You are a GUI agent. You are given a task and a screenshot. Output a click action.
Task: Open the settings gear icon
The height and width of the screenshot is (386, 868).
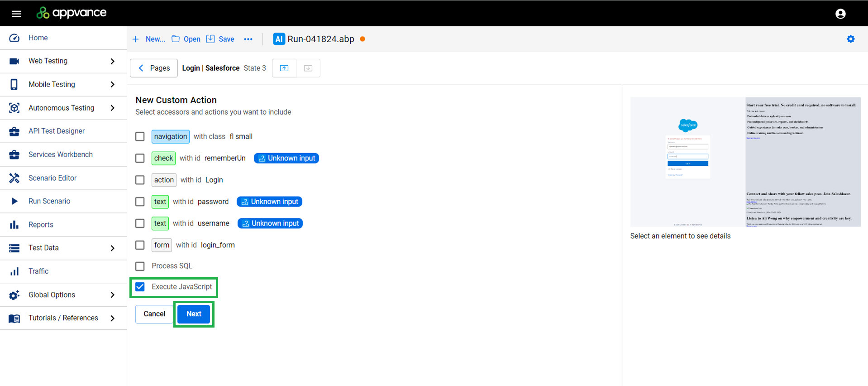pos(851,39)
